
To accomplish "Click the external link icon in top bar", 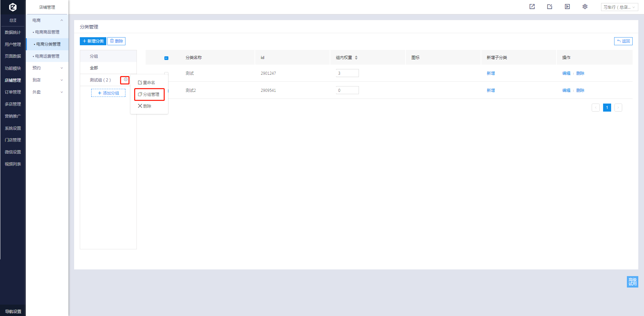I will [x=532, y=7].
